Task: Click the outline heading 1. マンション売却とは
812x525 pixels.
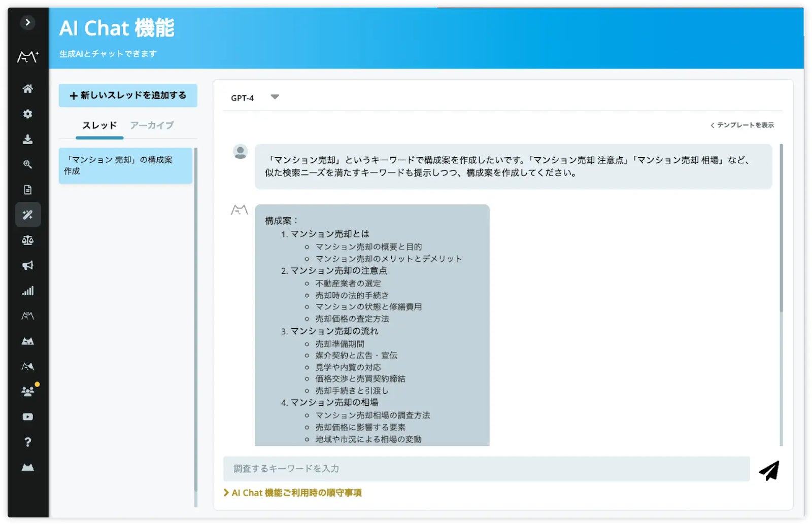Action: coord(325,234)
